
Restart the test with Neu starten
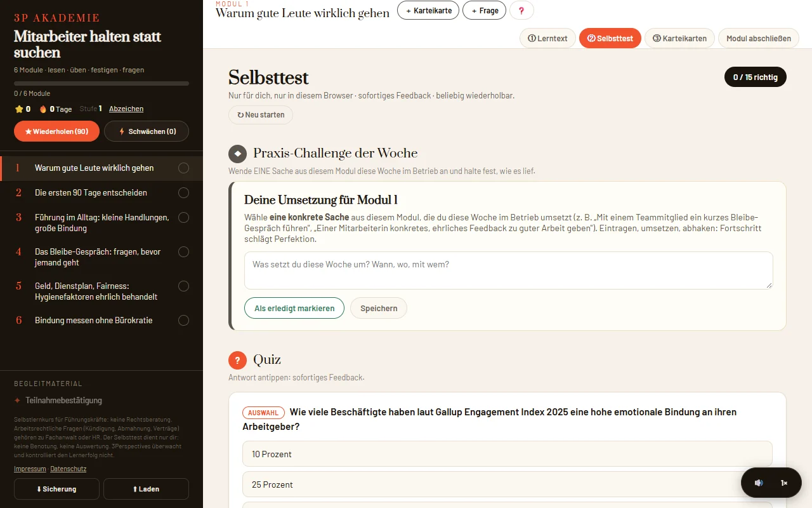[261, 115]
